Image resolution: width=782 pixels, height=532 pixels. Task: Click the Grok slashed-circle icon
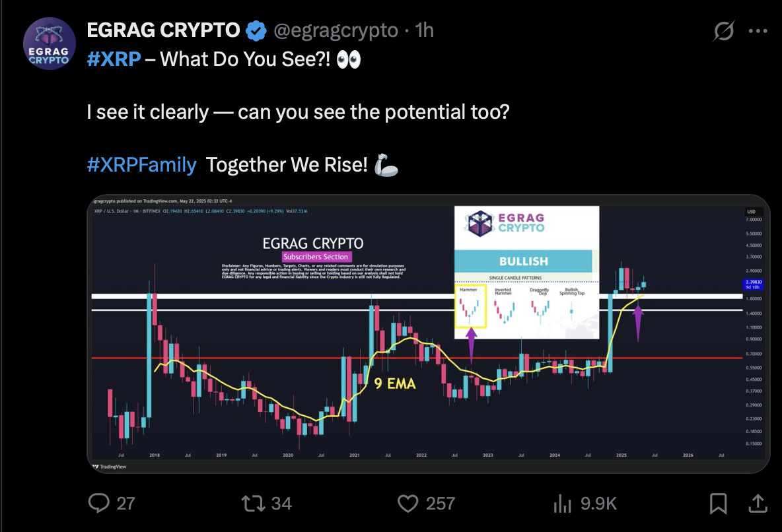pos(724,31)
